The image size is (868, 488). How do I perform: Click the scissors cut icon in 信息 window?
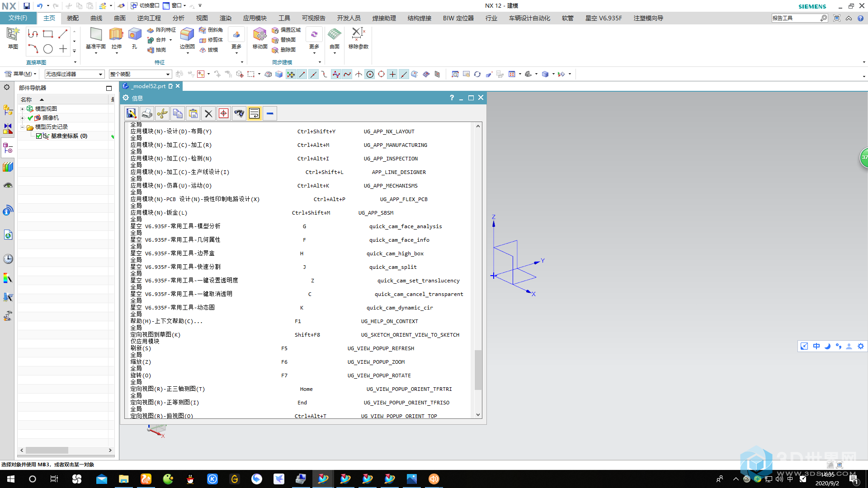tap(162, 113)
